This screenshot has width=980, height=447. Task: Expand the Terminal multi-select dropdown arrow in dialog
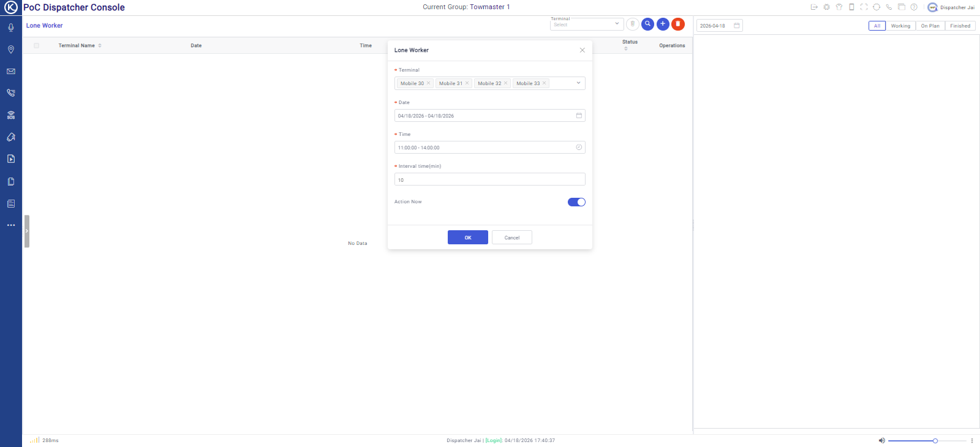tap(578, 83)
